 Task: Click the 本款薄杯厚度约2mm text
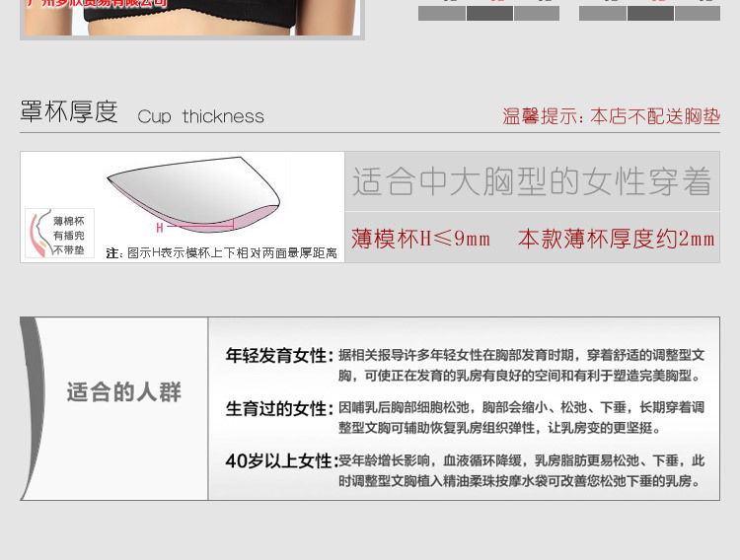(x=616, y=239)
